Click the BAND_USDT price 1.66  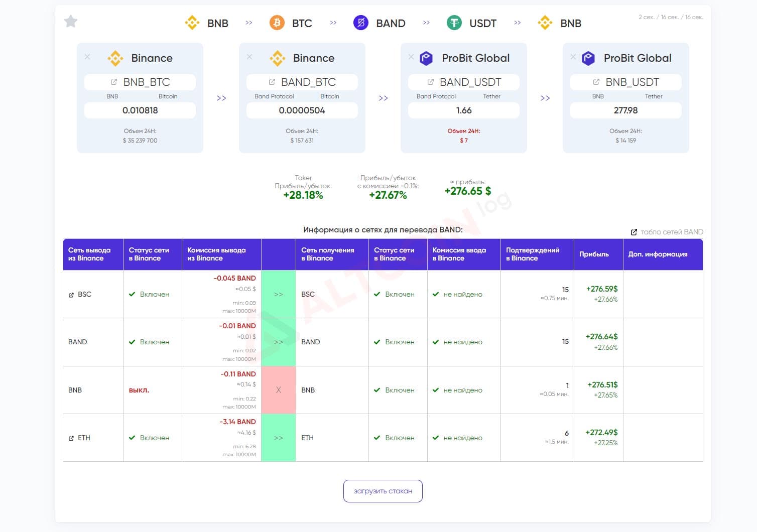tap(464, 110)
